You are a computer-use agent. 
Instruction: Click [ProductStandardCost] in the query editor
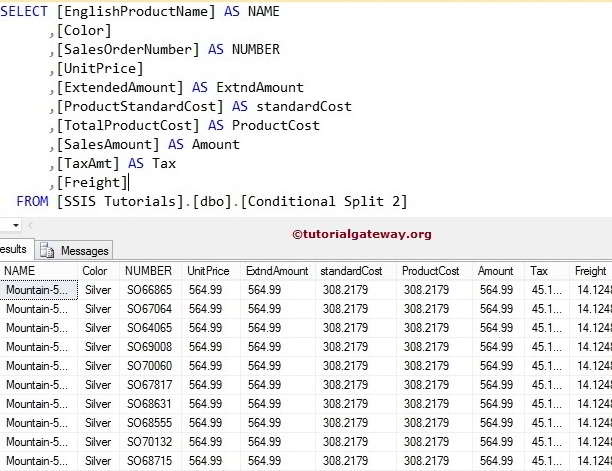(140, 107)
